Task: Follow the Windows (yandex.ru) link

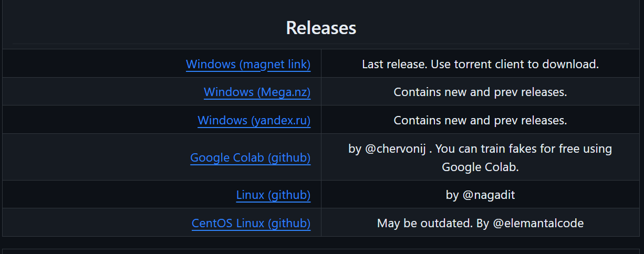Action: tap(254, 121)
